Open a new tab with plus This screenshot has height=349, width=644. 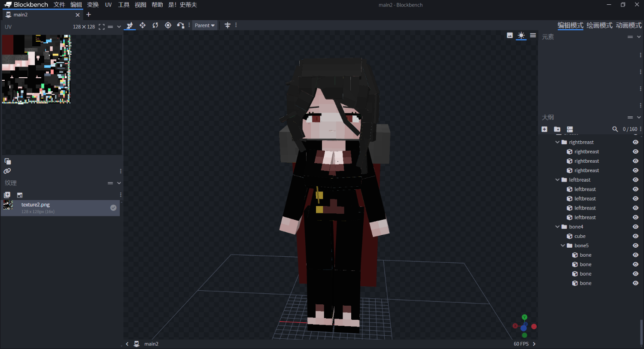(x=88, y=15)
